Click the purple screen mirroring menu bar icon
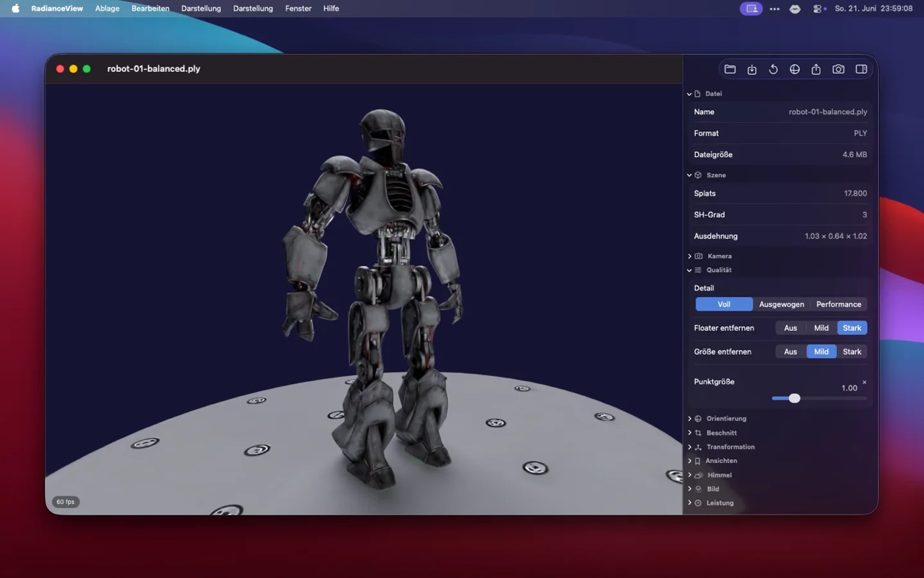 click(751, 9)
